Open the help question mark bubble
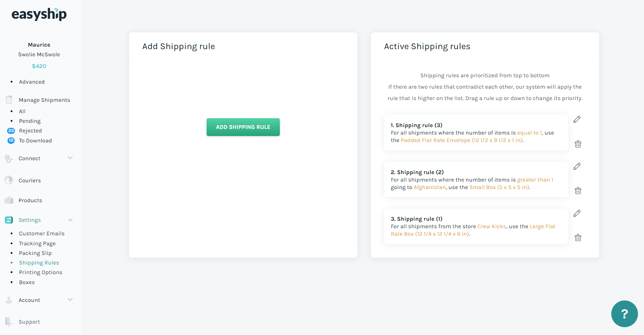 [624, 314]
